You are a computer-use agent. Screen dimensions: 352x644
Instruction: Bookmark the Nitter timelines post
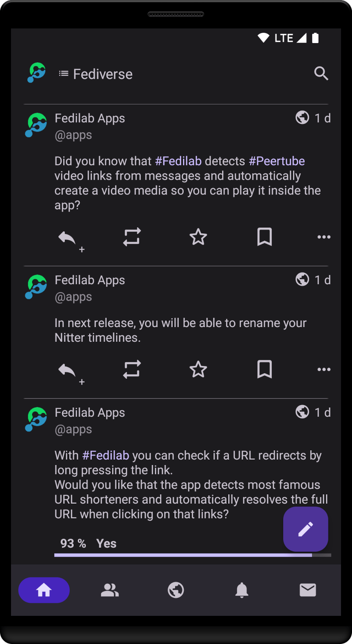[264, 369]
